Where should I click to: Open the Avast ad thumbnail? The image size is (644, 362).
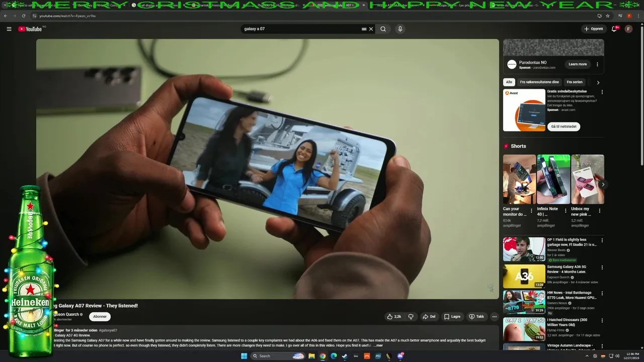[x=524, y=110]
